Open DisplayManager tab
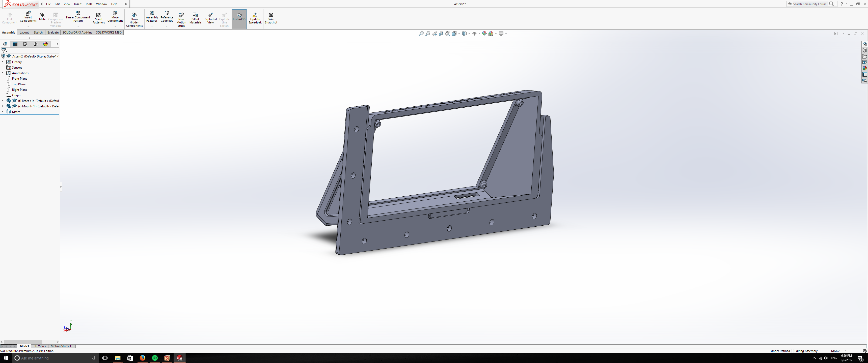868x363 pixels. click(x=45, y=44)
